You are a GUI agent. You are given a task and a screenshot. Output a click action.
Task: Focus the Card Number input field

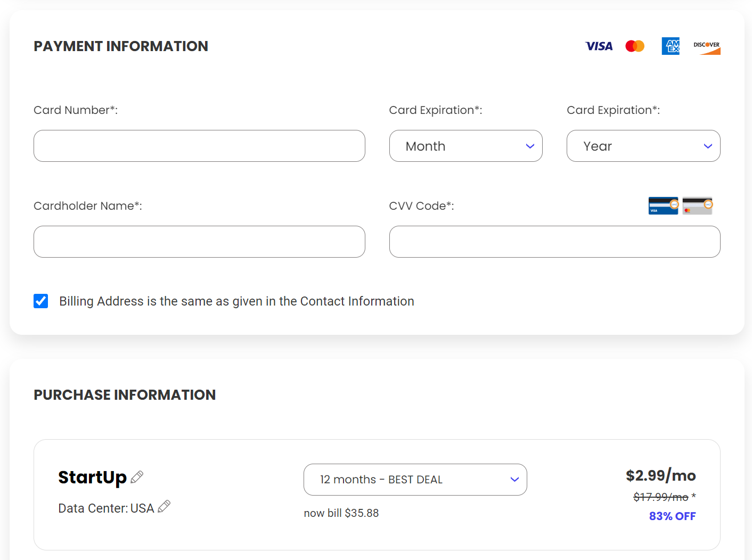click(x=199, y=146)
